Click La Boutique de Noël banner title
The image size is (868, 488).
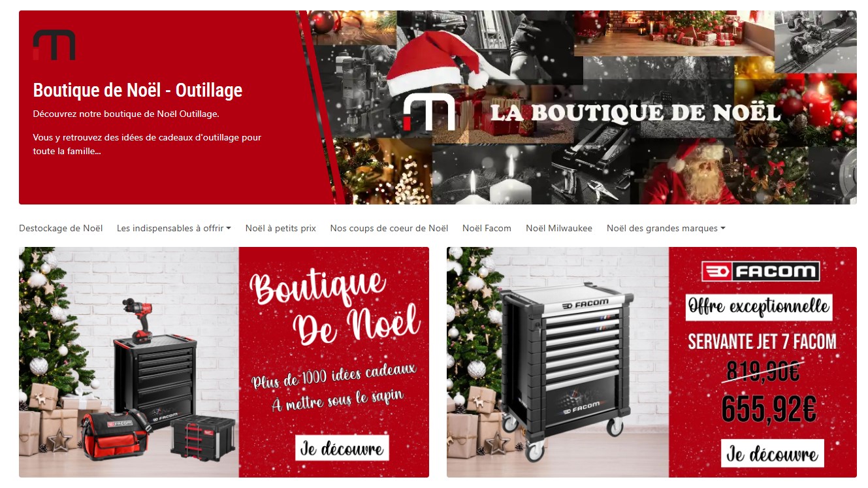(635, 112)
